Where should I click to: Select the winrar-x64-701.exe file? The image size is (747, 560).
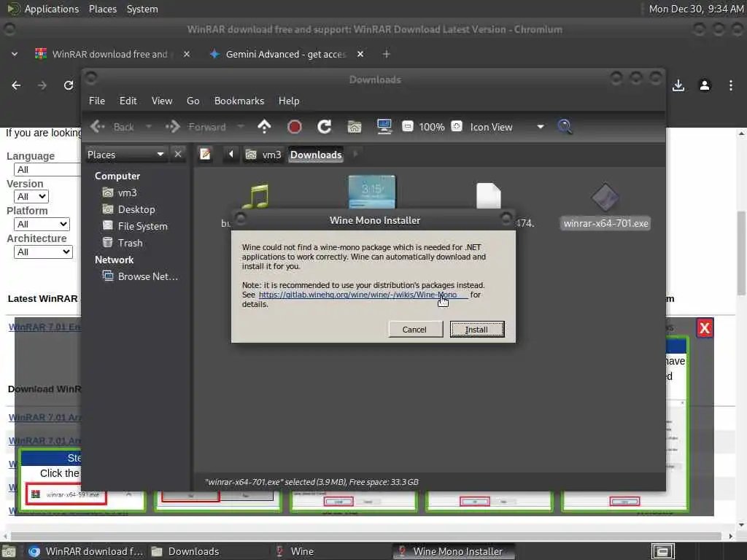point(605,205)
